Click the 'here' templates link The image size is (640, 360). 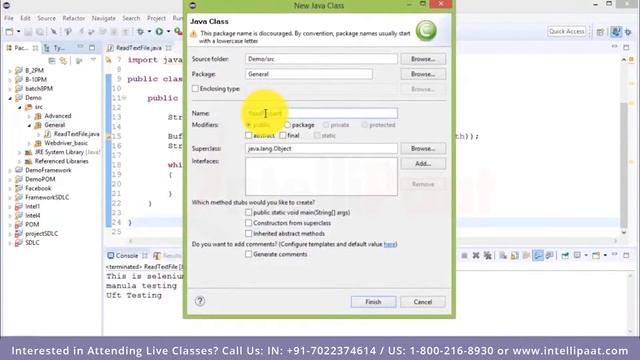click(390, 244)
